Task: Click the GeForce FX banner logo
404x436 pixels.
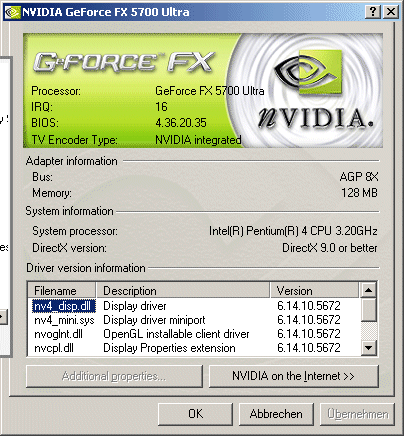Action: pyautogui.click(x=124, y=62)
